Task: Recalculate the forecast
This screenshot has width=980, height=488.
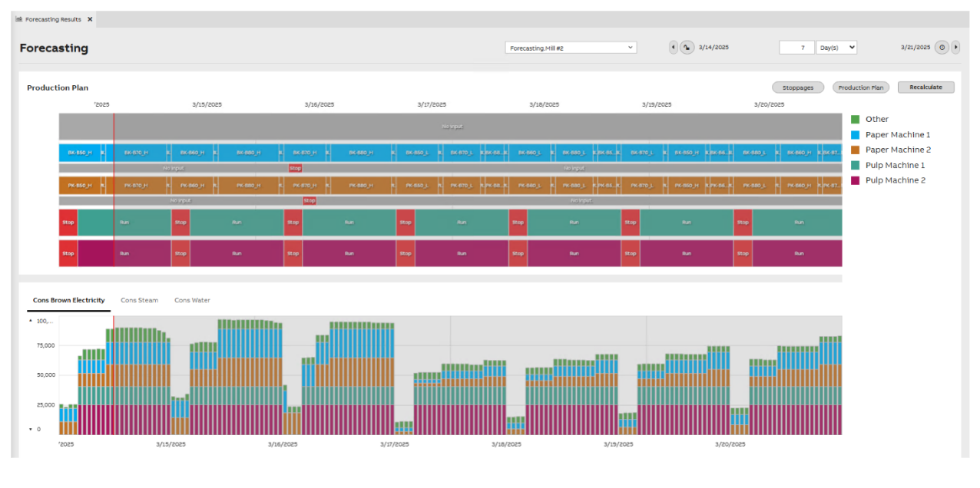Action: 925,87
